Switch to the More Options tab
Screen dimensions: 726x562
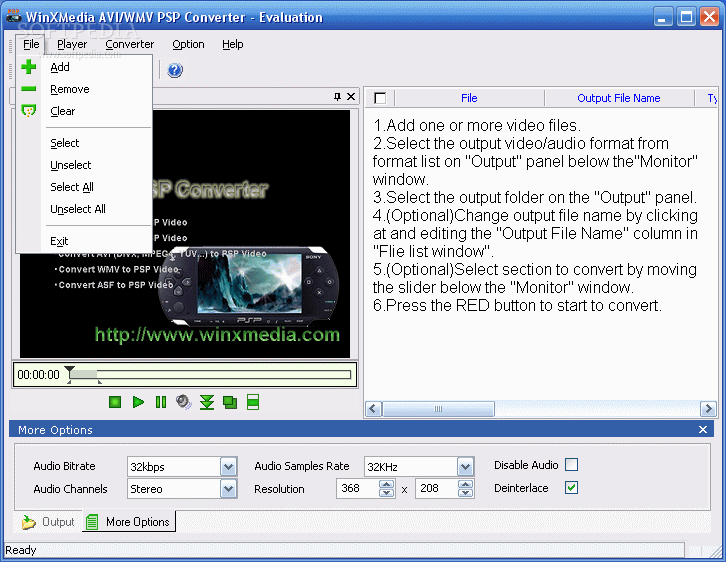[129, 522]
